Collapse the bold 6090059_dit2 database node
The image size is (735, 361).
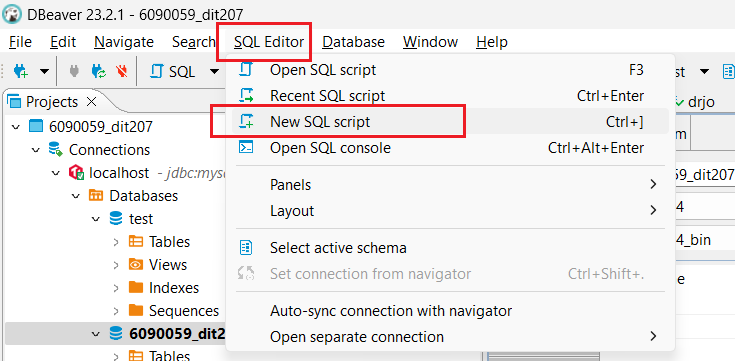[96, 333]
